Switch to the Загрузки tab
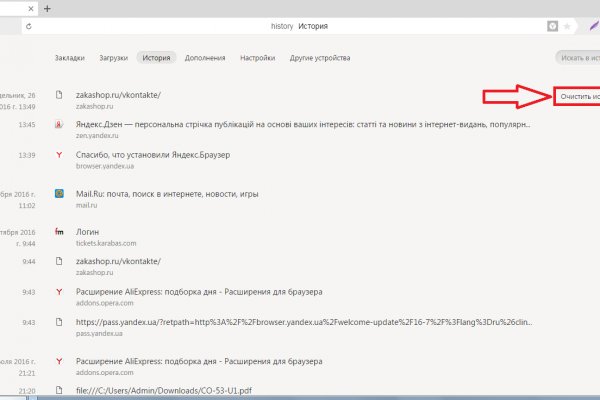This screenshot has height=400, width=600. pos(112,58)
